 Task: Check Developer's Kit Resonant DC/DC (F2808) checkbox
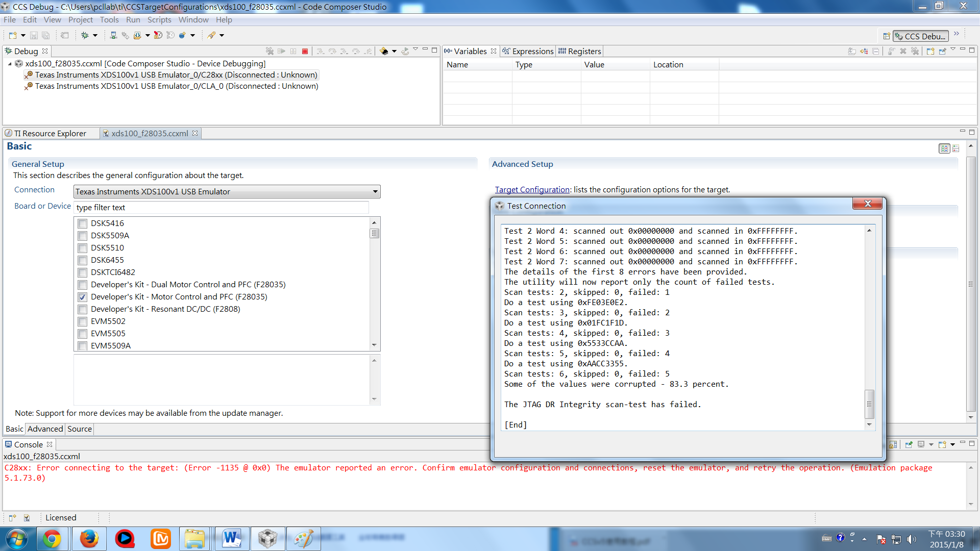tap(82, 309)
